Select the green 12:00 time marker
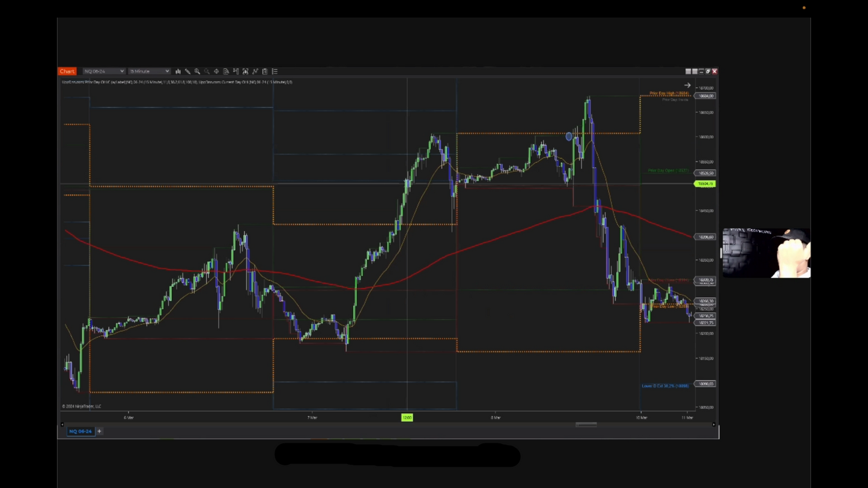868x488 pixels. tap(407, 417)
